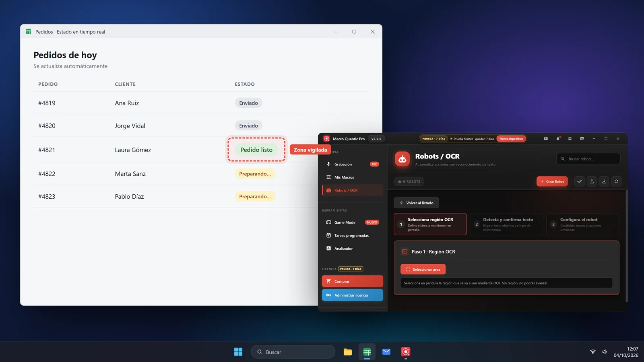Click the Paso 1 · Región OCR panel icon
The height and width of the screenshot is (362, 644).
click(x=405, y=252)
